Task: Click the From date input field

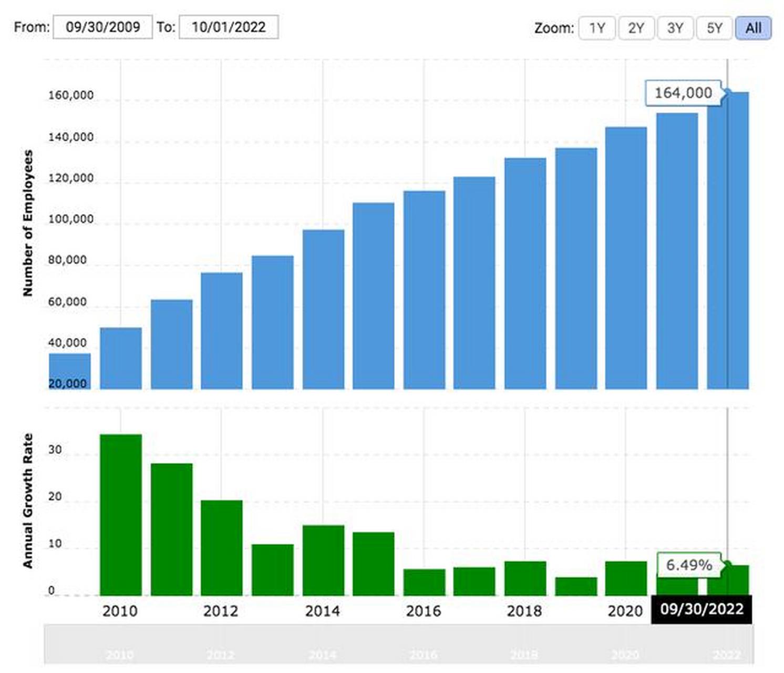Action: 102,27
